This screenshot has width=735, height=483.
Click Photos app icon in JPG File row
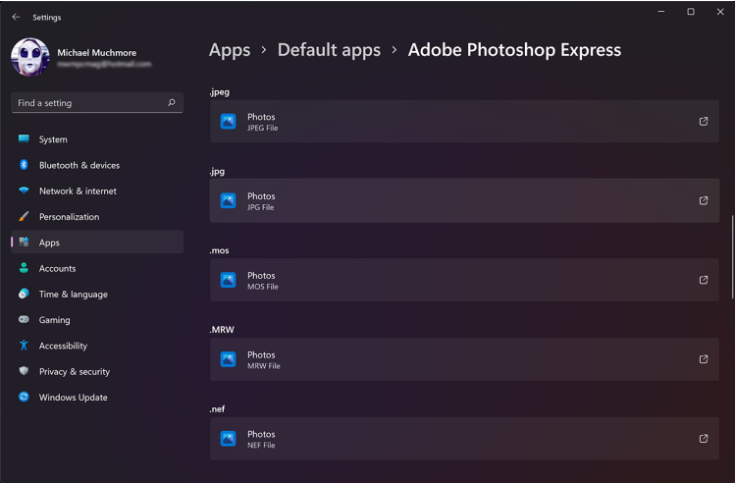[228, 200]
